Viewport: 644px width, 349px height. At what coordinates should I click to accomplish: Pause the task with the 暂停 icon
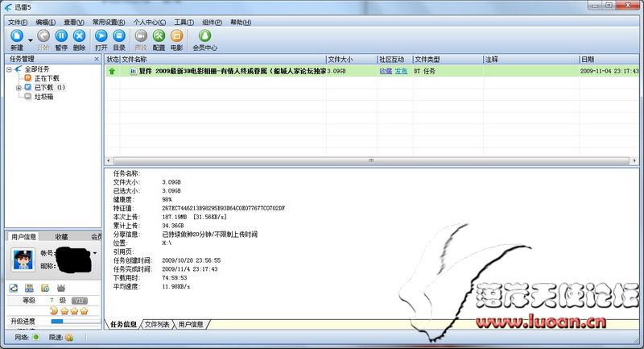click(x=61, y=36)
